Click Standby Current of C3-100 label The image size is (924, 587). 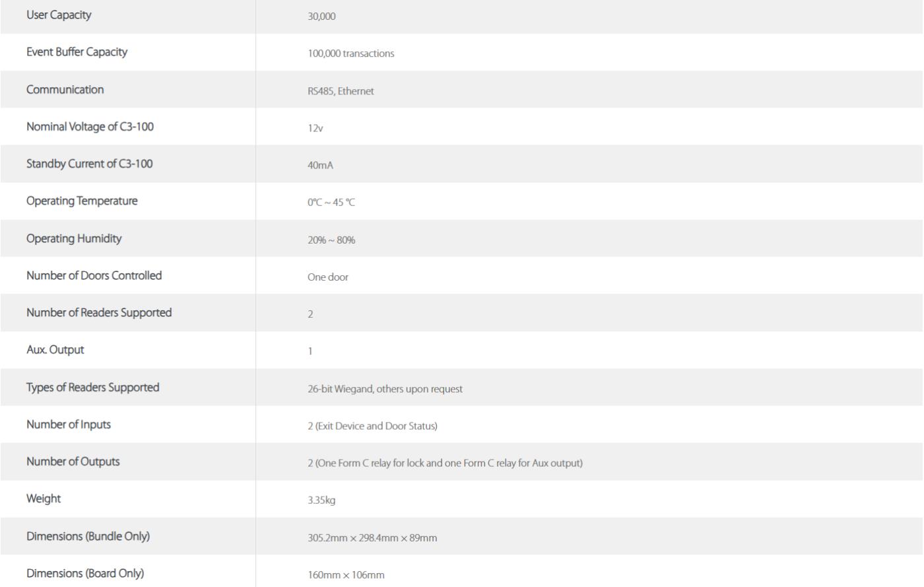pos(89,163)
